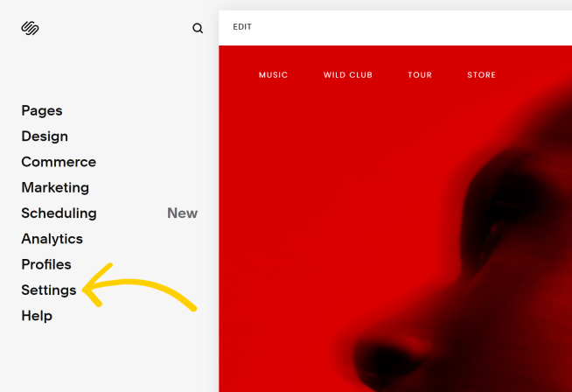Go to the Commerce section
Screen dimensions: 572x392
(59, 162)
